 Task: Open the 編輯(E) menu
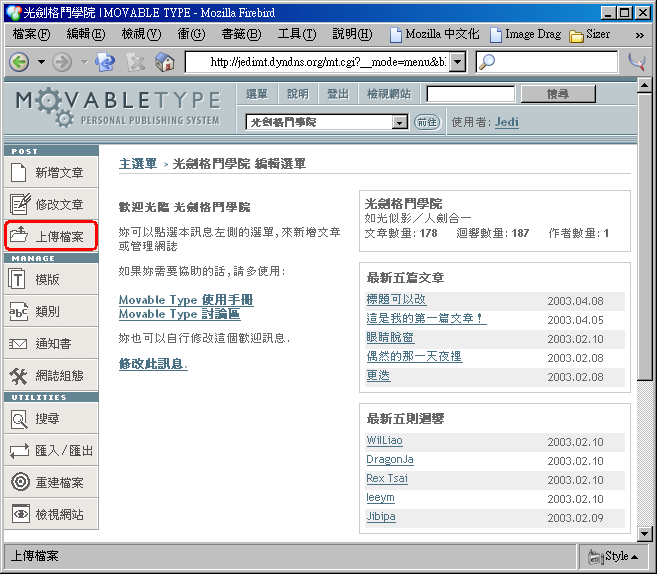click(x=86, y=34)
